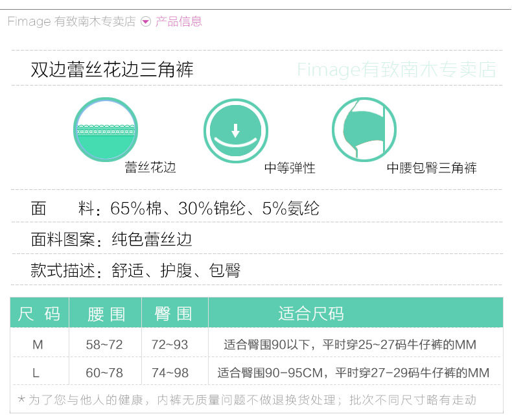Click waist value 58~72
512x420 pixels.
tap(104, 345)
